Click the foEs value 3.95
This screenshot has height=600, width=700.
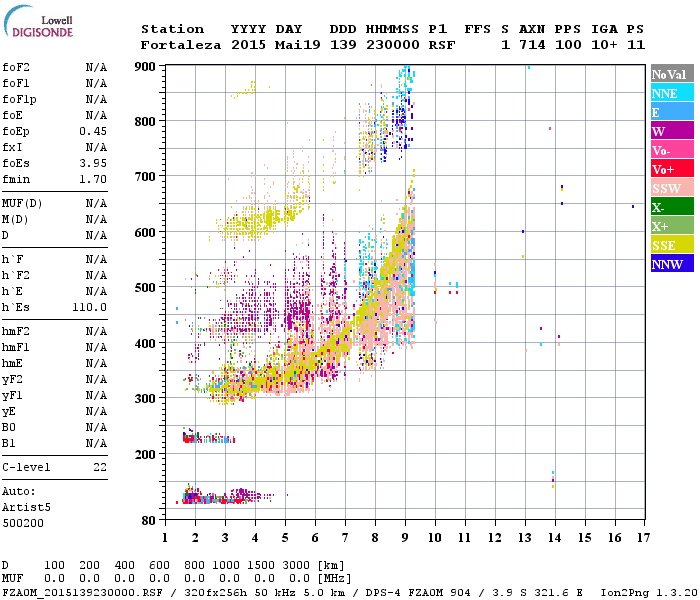coord(93,163)
